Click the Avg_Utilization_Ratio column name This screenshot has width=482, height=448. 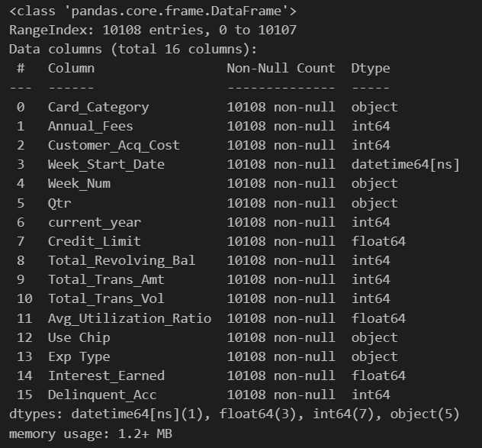[130, 318]
